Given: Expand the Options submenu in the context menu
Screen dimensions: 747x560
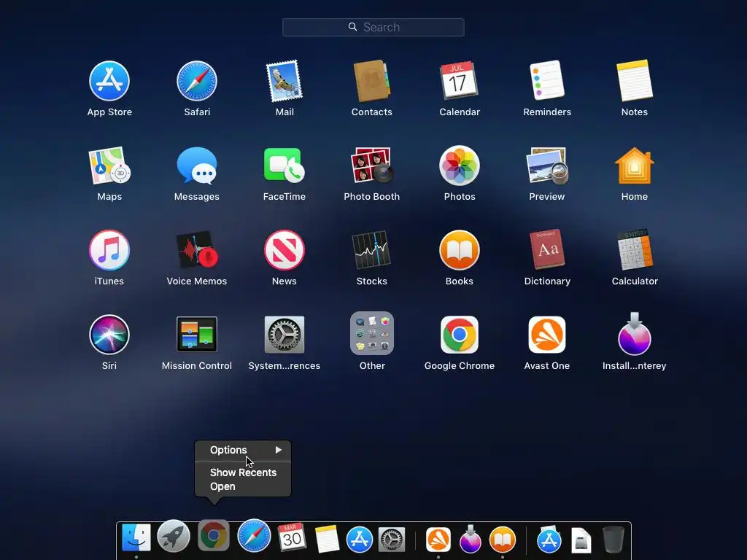Looking at the screenshot, I should click(x=243, y=450).
